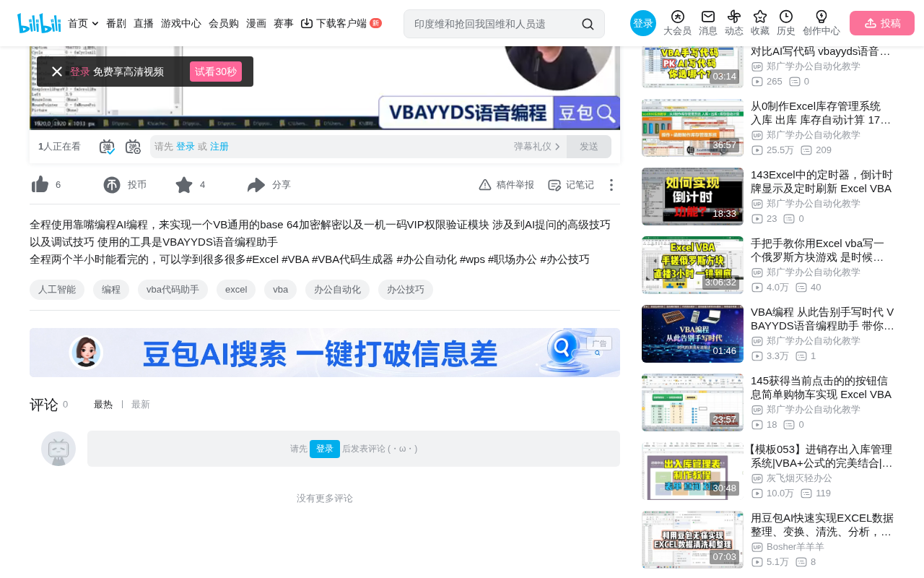924x578 pixels.
Task: Select the 编程 tag
Action: 111,290
